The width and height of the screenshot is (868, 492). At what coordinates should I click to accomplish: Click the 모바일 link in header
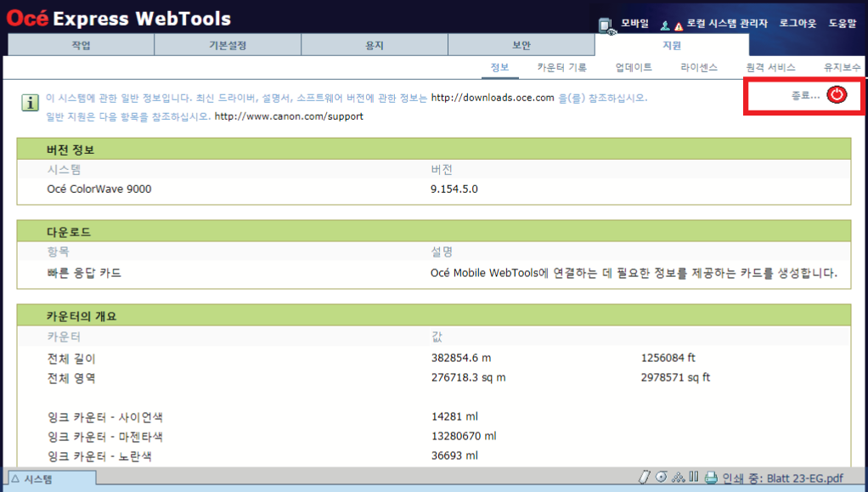[634, 23]
